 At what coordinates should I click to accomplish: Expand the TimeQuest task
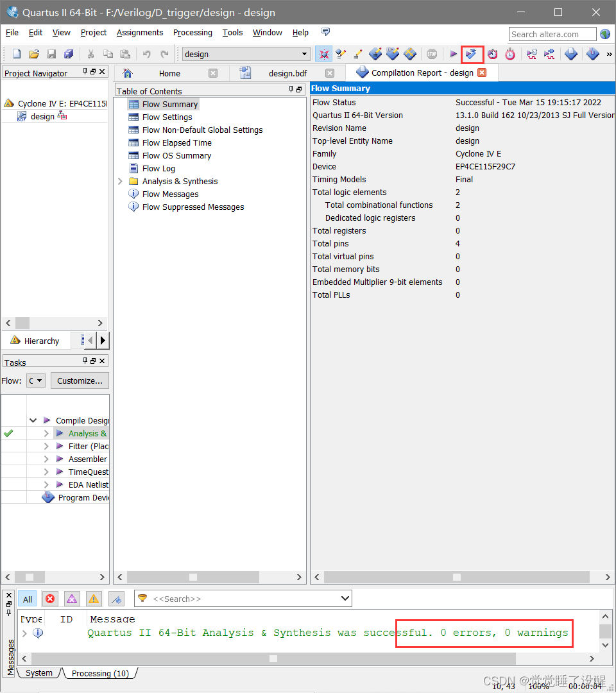pyautogui.click(x=46, y=472)
